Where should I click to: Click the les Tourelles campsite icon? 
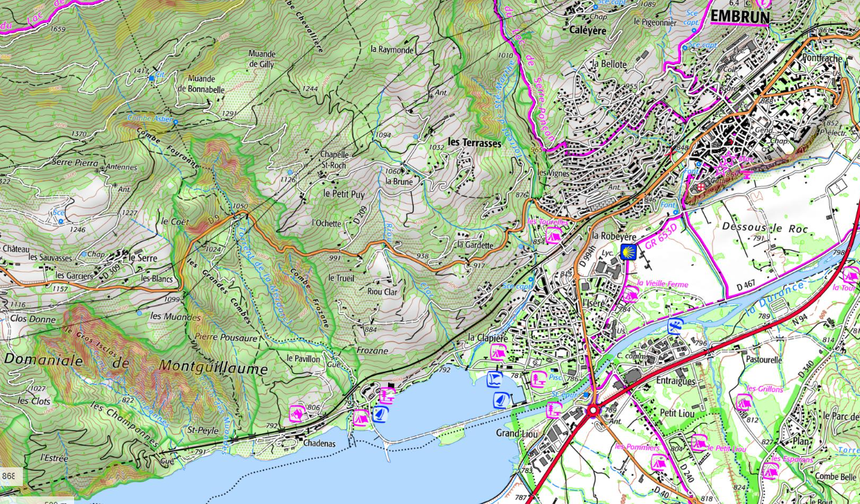552,236
